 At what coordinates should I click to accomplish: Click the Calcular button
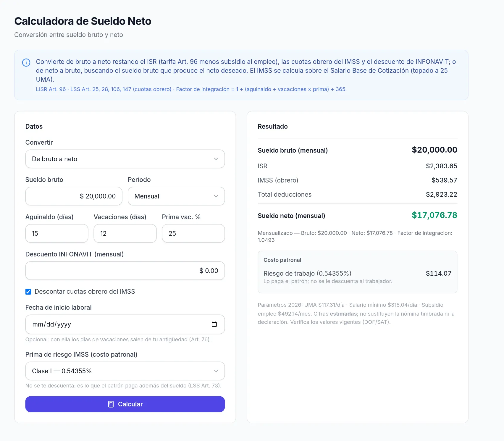point(125,404)
